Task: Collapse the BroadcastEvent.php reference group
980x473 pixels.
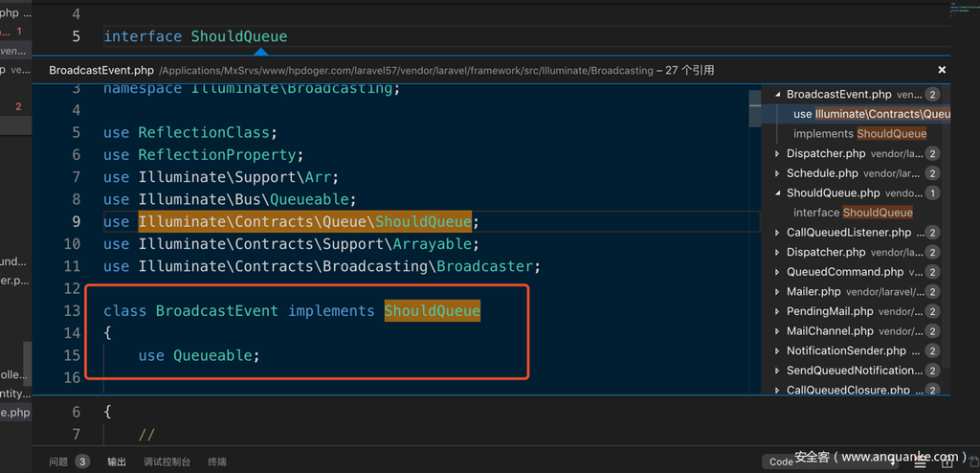Action: tap(777, 95)
